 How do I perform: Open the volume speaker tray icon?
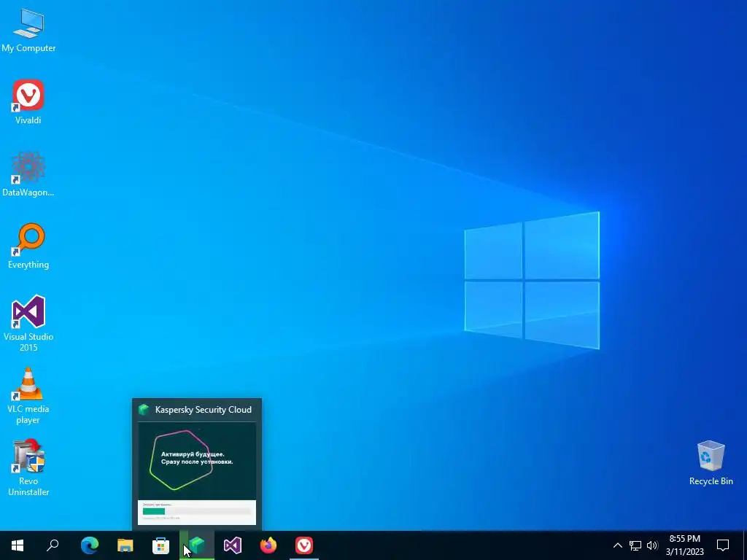(652, 545)
